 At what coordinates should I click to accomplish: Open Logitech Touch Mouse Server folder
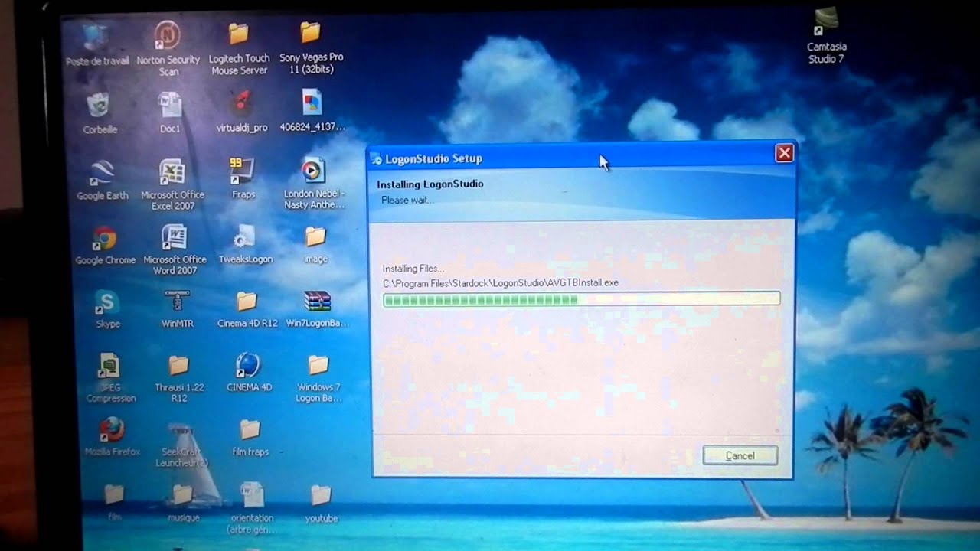point(239,34)
